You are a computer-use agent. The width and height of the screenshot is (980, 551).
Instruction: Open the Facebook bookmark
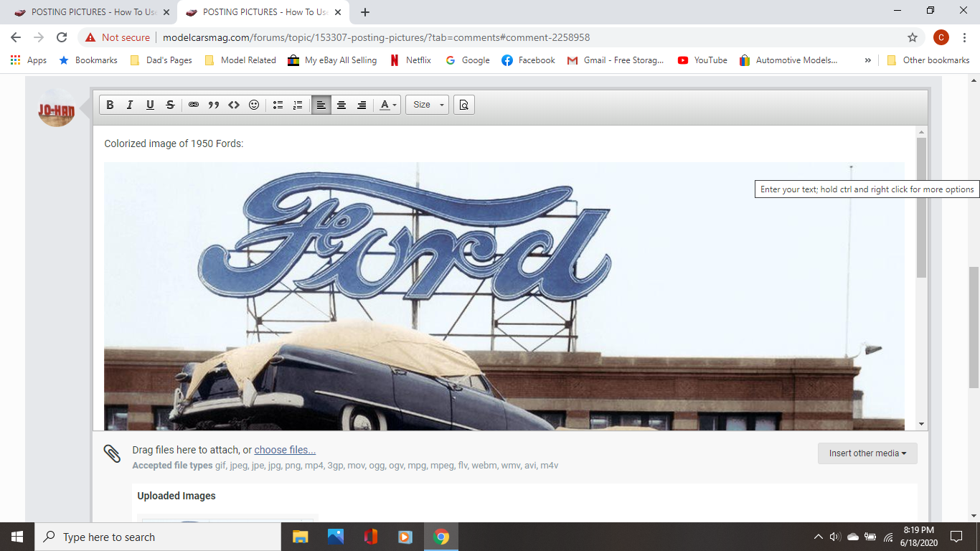coord(528,60)
